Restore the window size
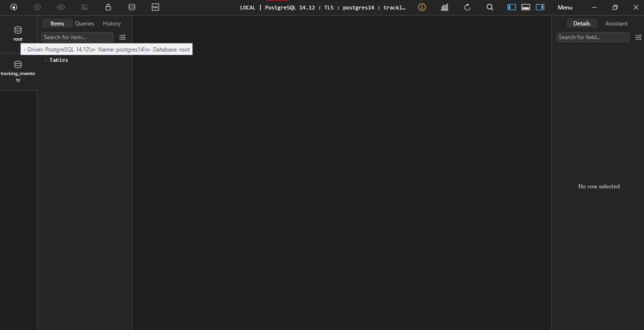 [615, 7]
